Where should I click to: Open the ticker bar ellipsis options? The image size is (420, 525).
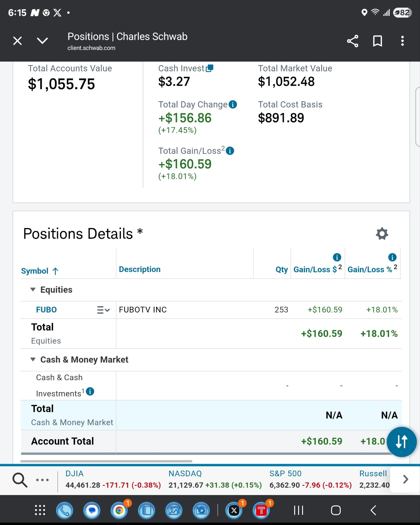pyautogui.click(x=42, y=480)
